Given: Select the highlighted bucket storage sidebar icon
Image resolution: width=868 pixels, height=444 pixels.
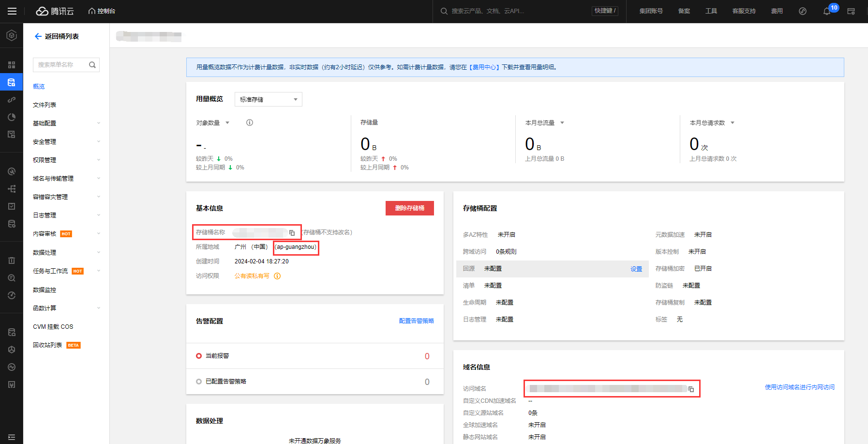Looking at the screenshot, I should [x=12, y=82].
